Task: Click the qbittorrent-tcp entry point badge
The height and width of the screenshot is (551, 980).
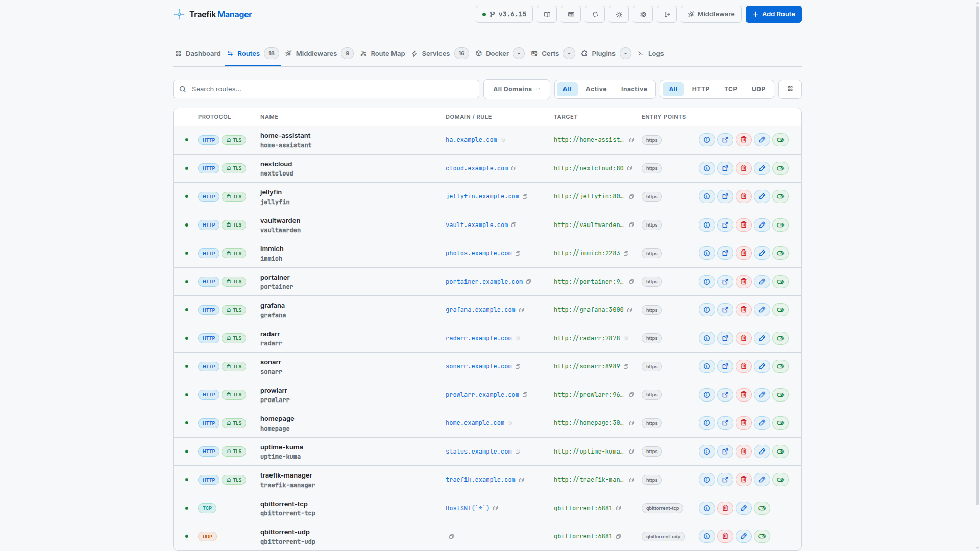Action: (663, 508)
